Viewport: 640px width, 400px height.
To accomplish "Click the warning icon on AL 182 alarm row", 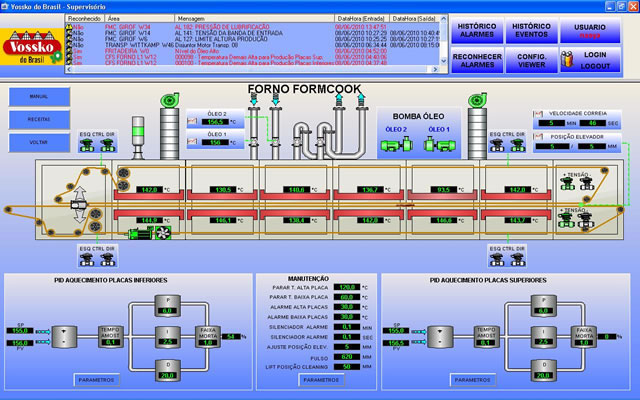I will click(x=69, y=27).
